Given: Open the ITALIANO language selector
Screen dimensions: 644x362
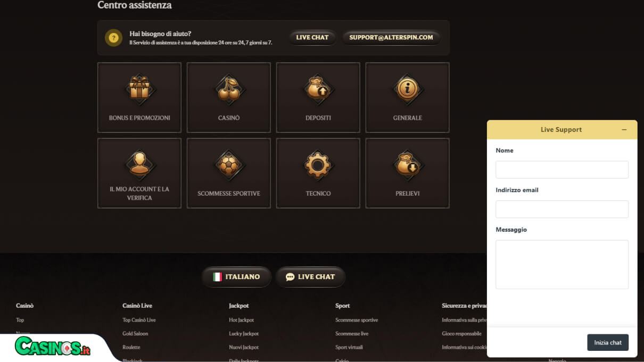Looking at the screenshot, I should tap(236, 277).
